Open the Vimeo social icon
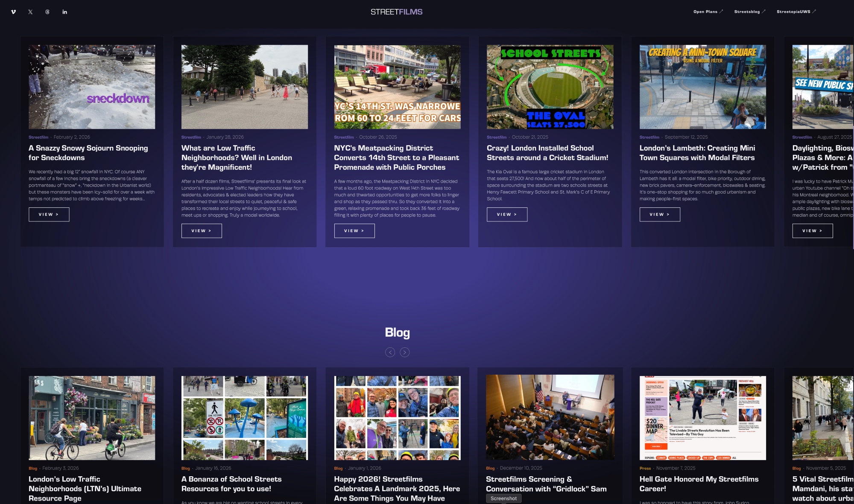This screenshot has width=854, height=504. point(14,12)
